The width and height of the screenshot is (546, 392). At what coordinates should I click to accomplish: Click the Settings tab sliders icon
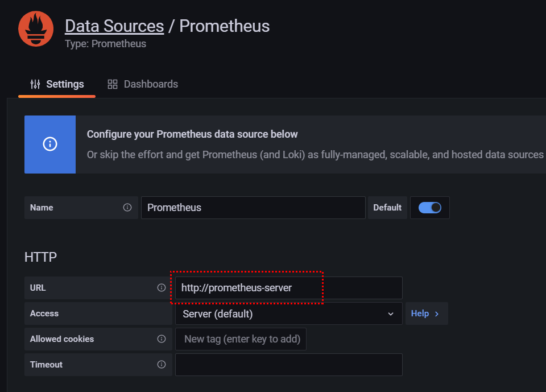coord(35,84)
